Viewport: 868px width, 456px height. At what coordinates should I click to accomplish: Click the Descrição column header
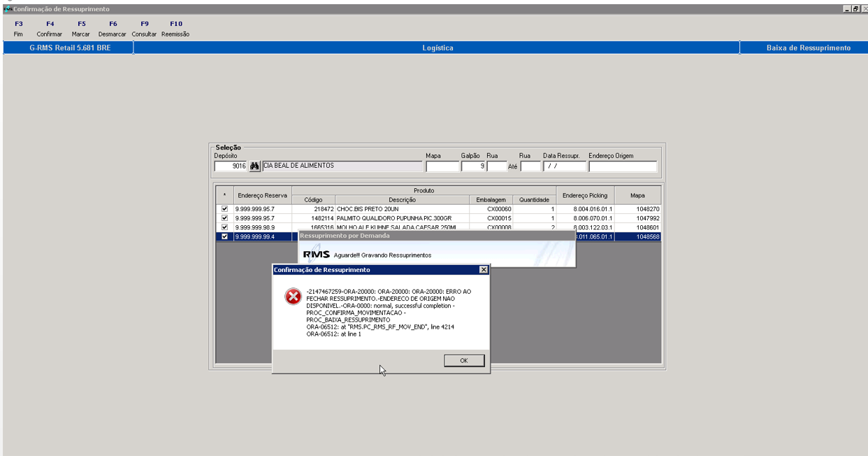[402, 200]
